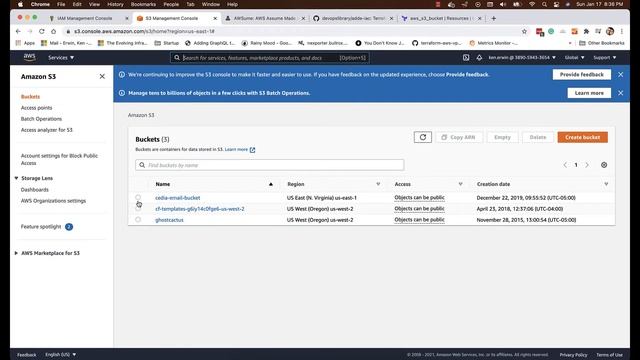640x360 pixels.
Task: Click the Chrome forward arrow
Action: point(30,31)
